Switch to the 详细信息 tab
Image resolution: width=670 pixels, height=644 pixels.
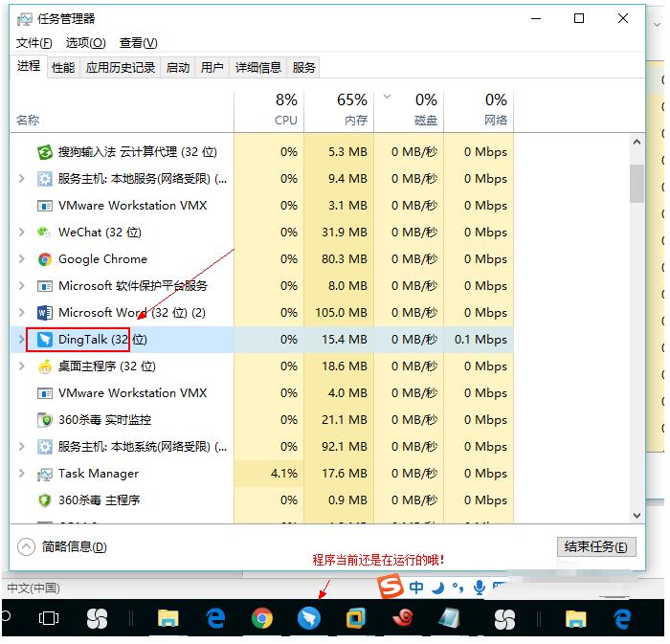[x=258, y=68]
